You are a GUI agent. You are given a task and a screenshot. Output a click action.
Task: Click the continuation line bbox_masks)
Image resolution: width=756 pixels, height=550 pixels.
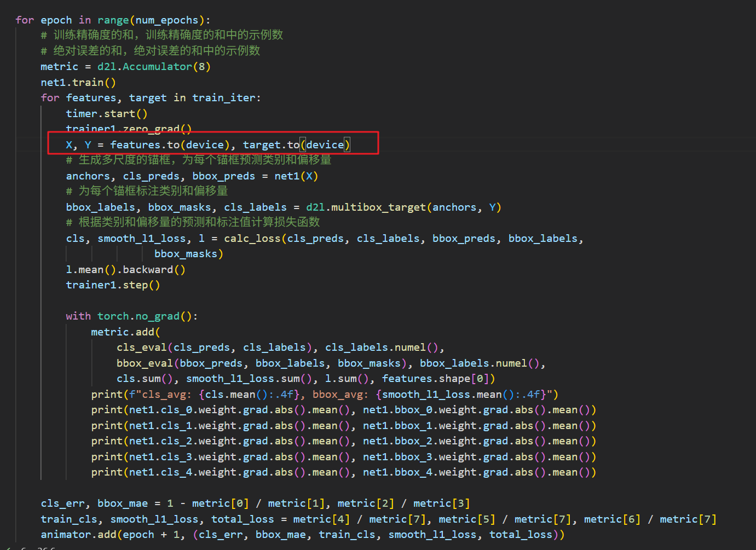(x=189, y=254)
